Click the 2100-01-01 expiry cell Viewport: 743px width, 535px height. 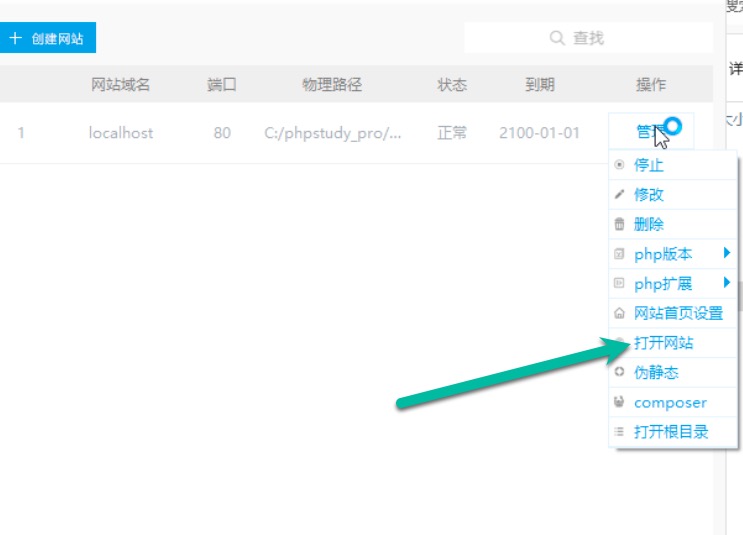coord(539,133)
